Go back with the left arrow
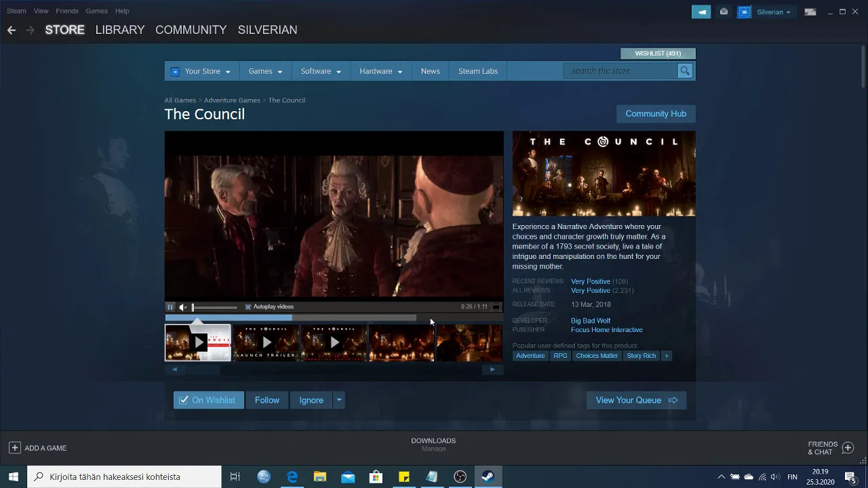The image size is (868, 488). click(11, 30)
